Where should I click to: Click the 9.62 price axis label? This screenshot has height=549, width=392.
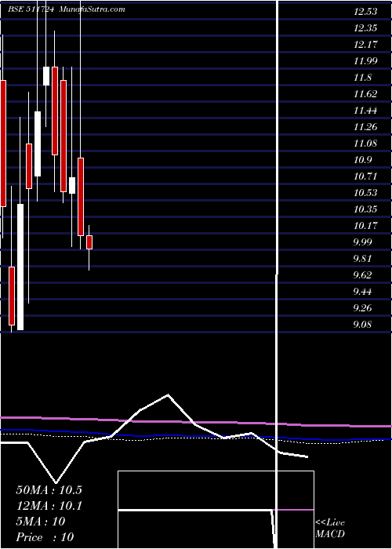point(362,275)
